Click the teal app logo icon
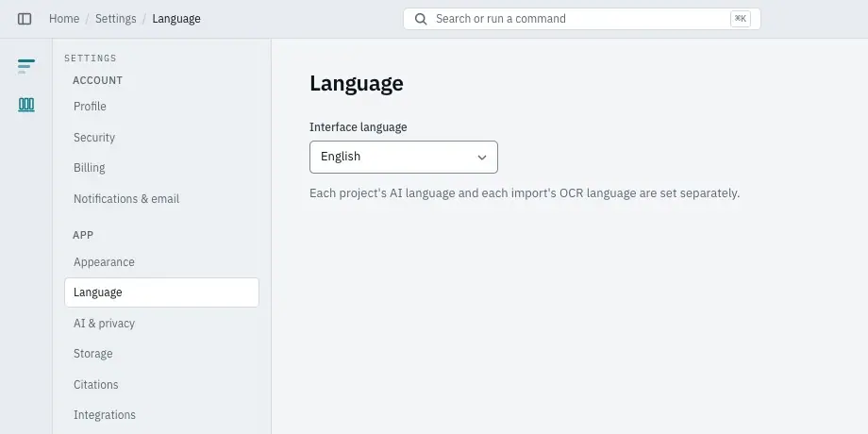868x434 pixels. point(26,66)
